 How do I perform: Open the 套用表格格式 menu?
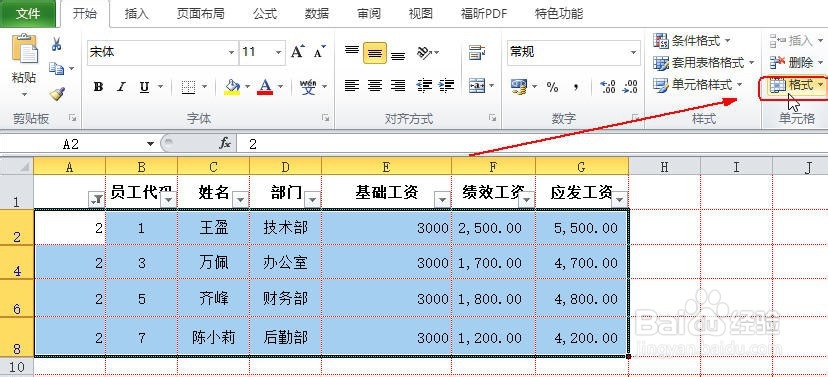click(704, 63)
